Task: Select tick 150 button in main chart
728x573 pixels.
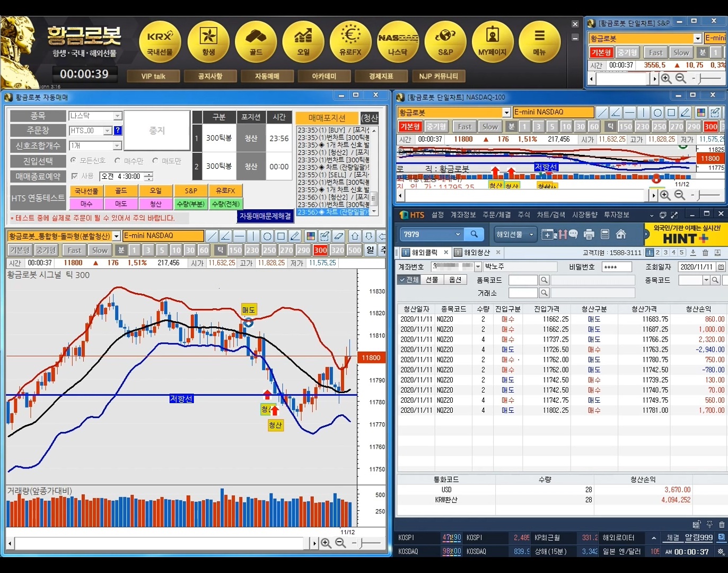Action: coord(235,250)
